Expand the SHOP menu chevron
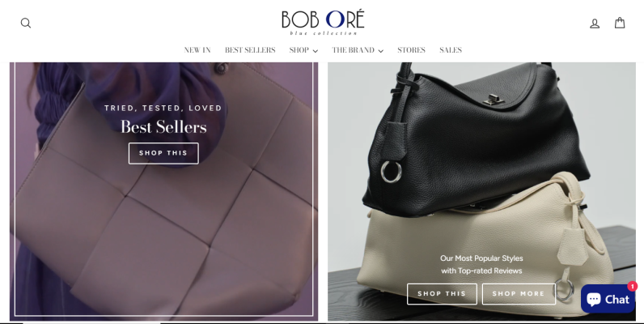Screen dimensions: 644x324 (315, 51)
